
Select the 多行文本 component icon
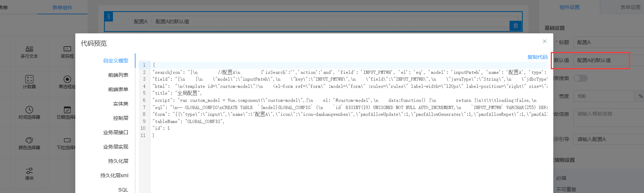point(29,48)
